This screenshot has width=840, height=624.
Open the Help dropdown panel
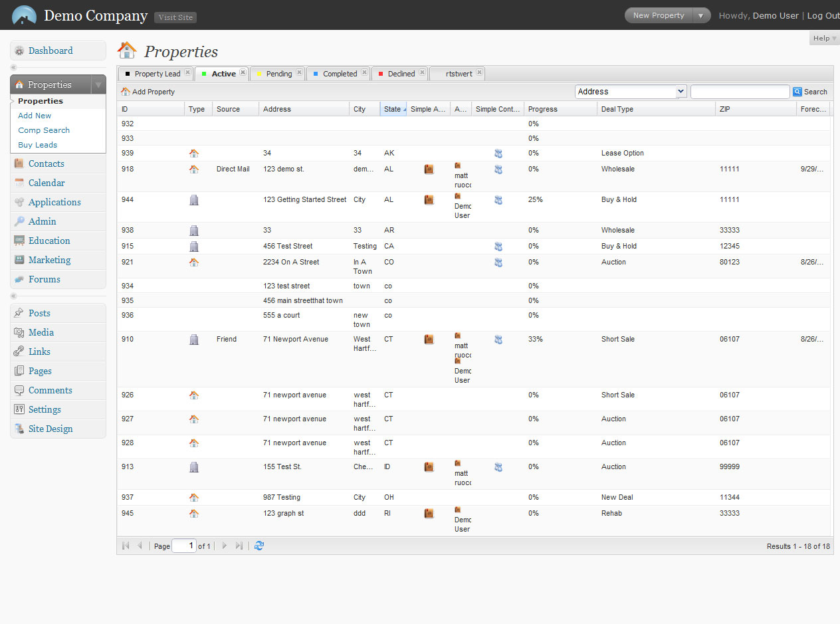[x=824, y=39]
